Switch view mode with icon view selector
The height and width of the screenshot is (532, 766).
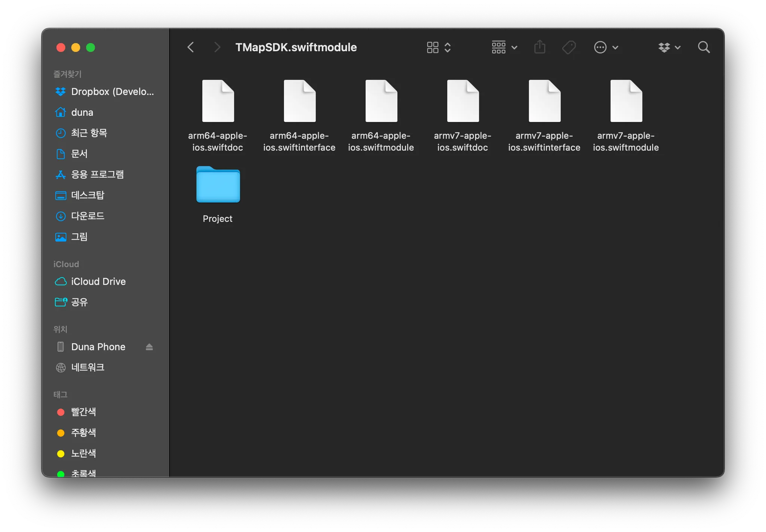pyautogui.click(x=438, y=47)
